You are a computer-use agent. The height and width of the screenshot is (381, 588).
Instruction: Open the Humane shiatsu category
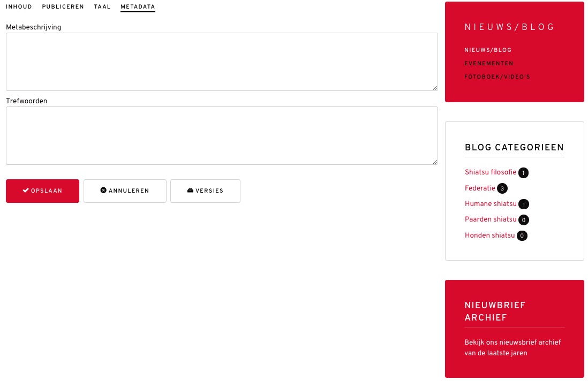[491, 204]
